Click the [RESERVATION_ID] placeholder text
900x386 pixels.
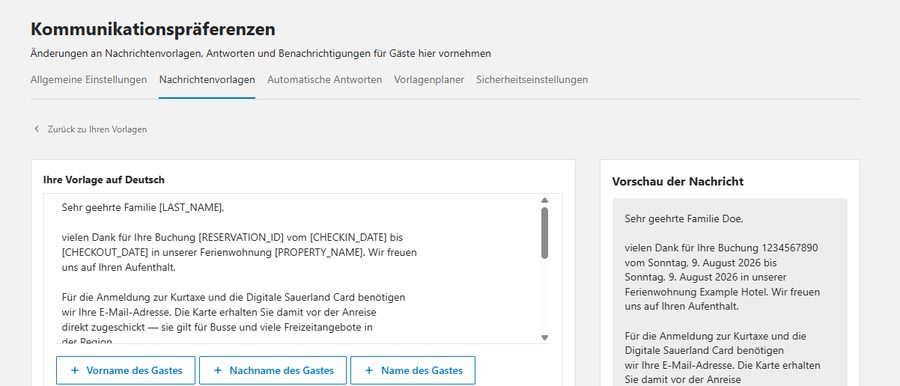pyautogui.click(x=241, y=237)
